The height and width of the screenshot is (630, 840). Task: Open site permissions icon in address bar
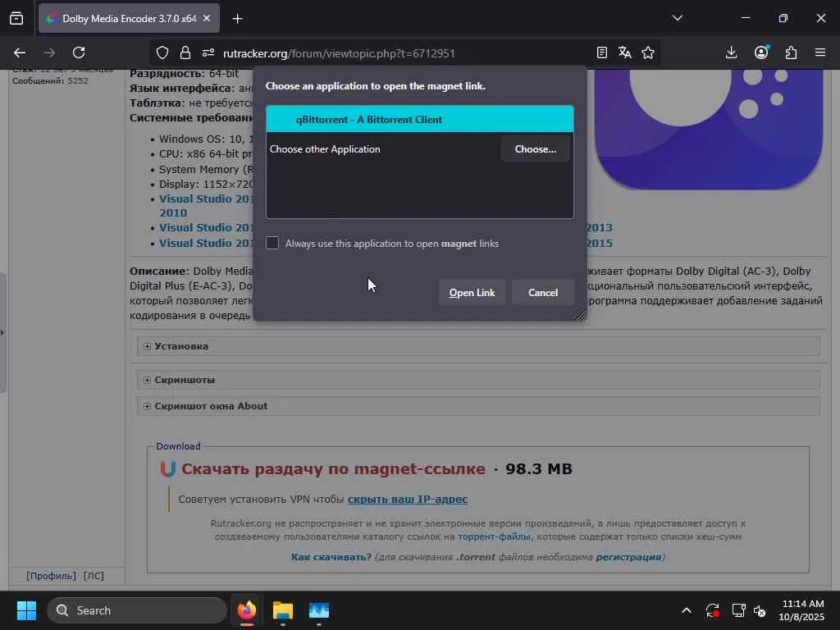(x=208, y=52)
